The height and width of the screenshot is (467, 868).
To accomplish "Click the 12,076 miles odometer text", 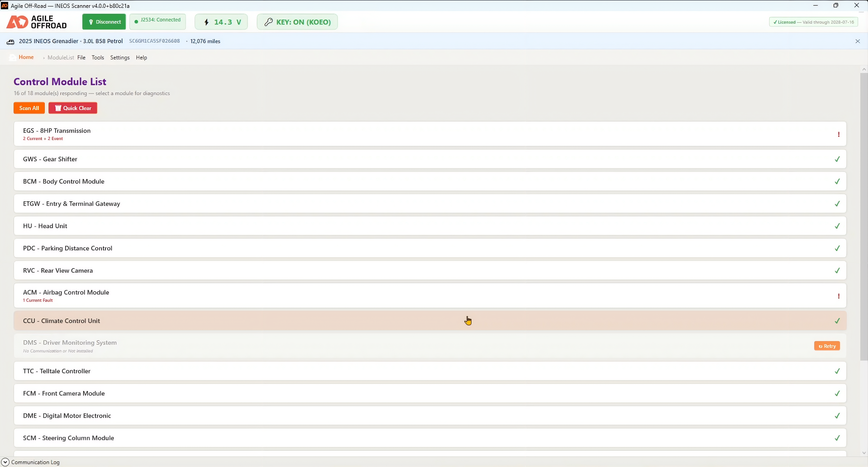I will 205,41.
